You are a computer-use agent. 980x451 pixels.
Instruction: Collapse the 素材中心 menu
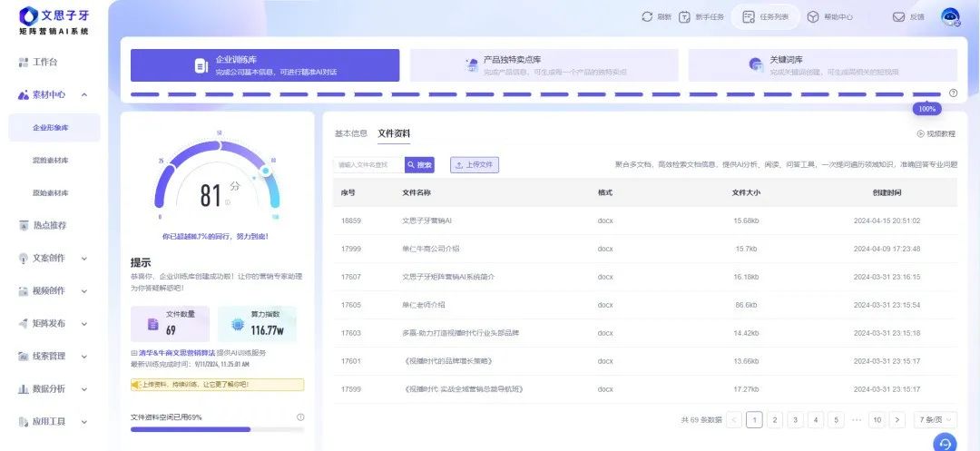(x=84, y=95)
